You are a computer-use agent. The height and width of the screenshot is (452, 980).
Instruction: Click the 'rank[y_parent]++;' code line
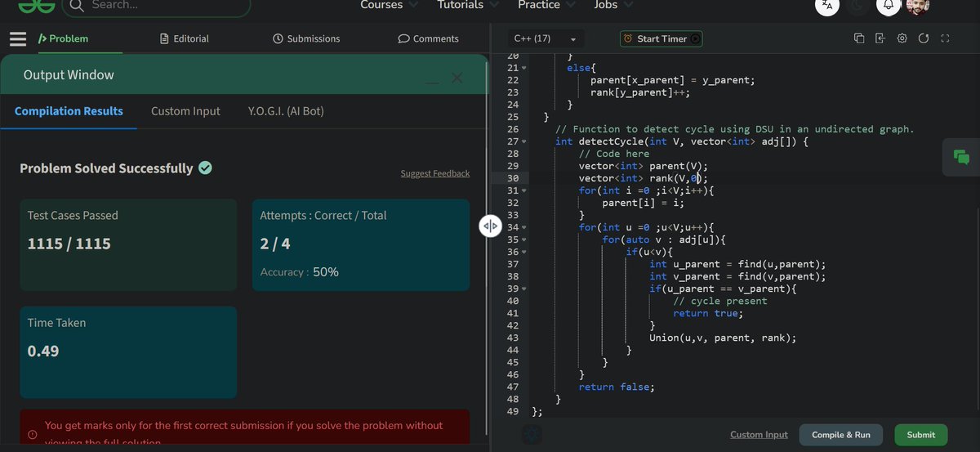[x=640, y=92]
